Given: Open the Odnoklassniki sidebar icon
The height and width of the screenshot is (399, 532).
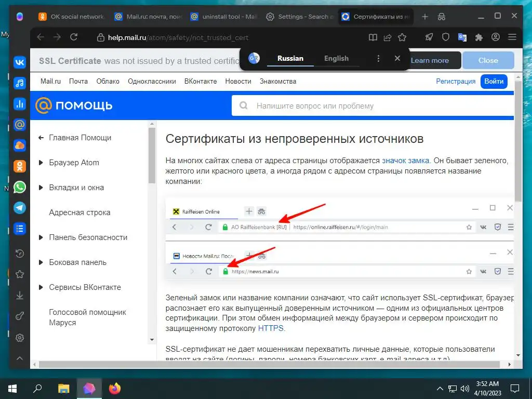Looking at the screenshot, I should pyautogui.click(x=20, y=166).
